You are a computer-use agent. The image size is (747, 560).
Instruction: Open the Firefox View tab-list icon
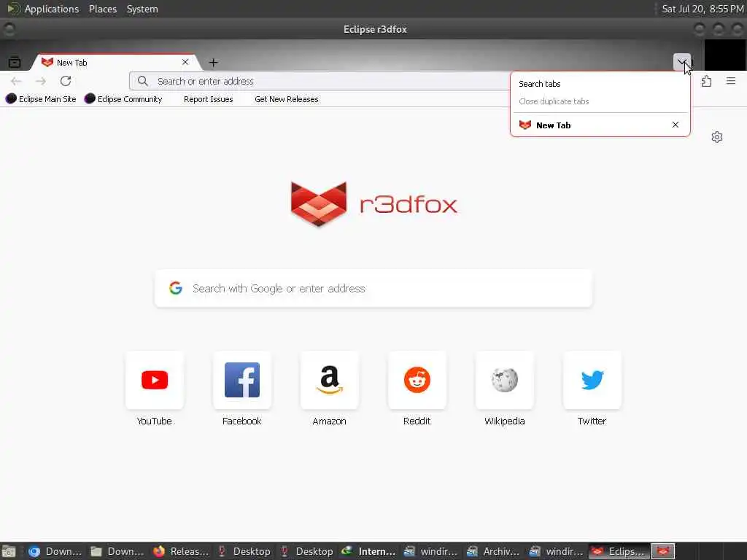(x=15, y=62)
